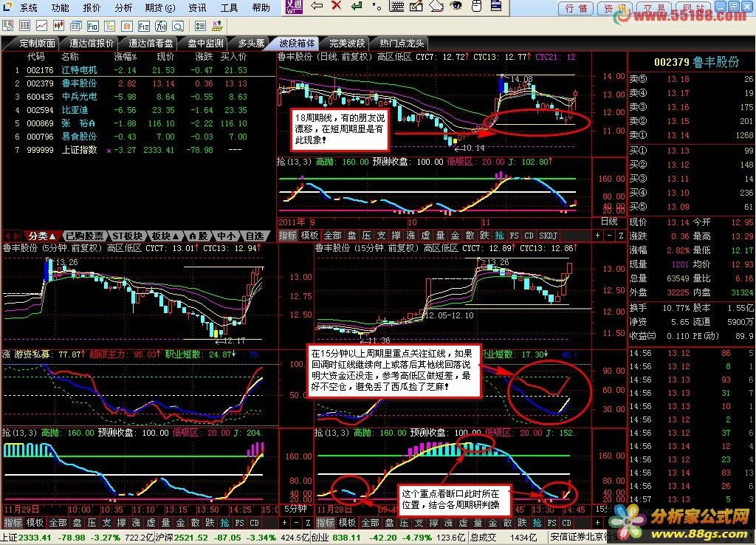Click 日线 period label on daily chart

pyautogui.click(x=609, y=222)
